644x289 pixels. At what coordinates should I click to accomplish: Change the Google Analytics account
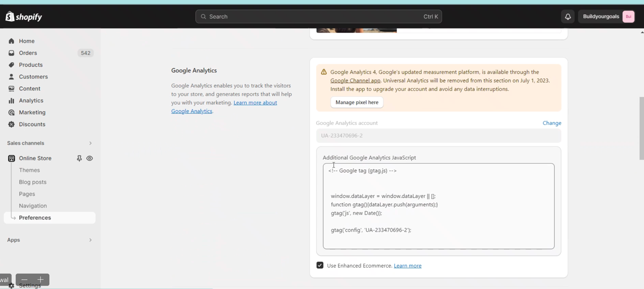pos(552,123)
